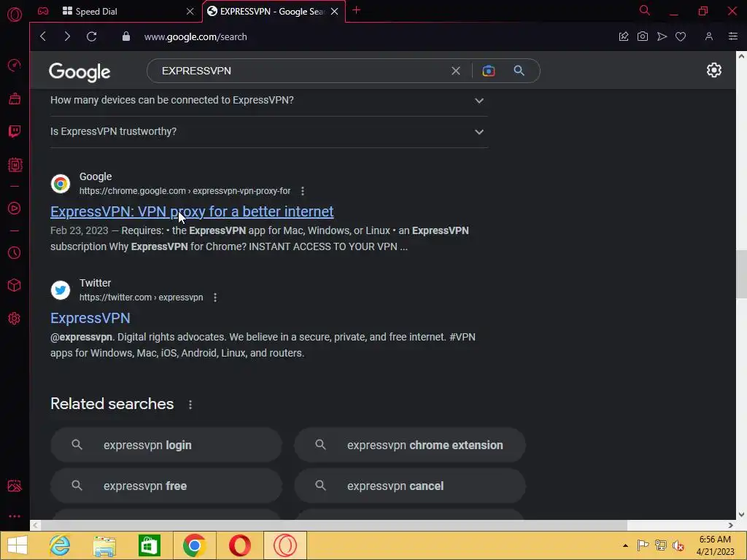Open Extensions cube icon in sidebar
The image size is (747, 560).
click(15, 285)
